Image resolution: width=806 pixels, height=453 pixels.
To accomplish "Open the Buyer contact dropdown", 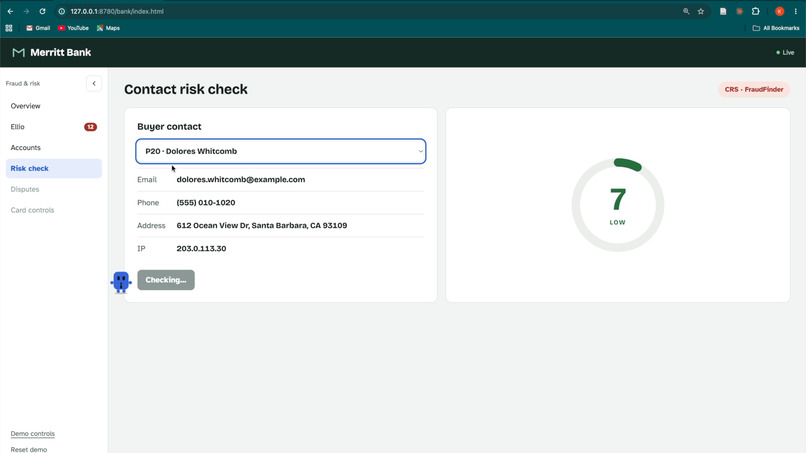I will [281, 151].
